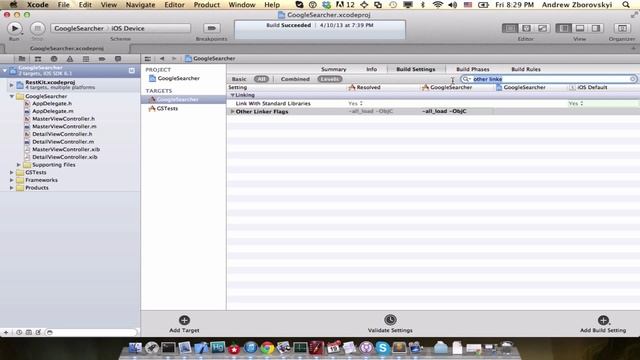Screen dimensions: 640x360
Task: Focus the build settings search field
Action: point(549,79)
